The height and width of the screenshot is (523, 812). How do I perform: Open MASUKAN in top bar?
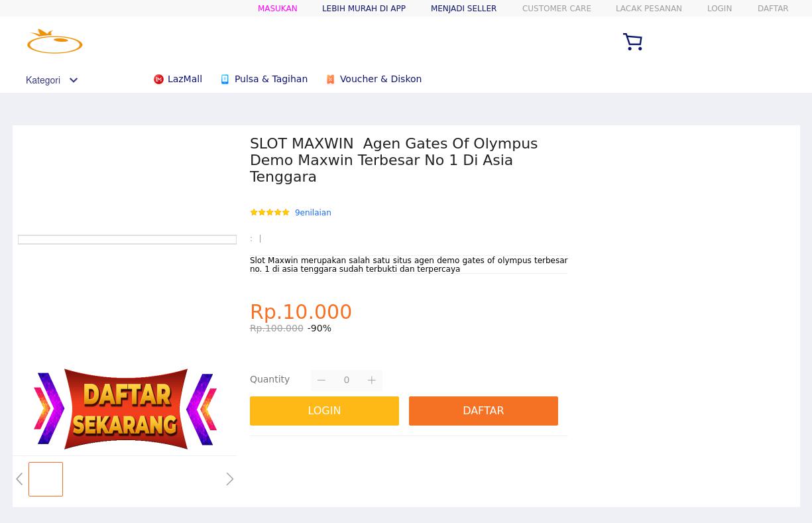277,9
